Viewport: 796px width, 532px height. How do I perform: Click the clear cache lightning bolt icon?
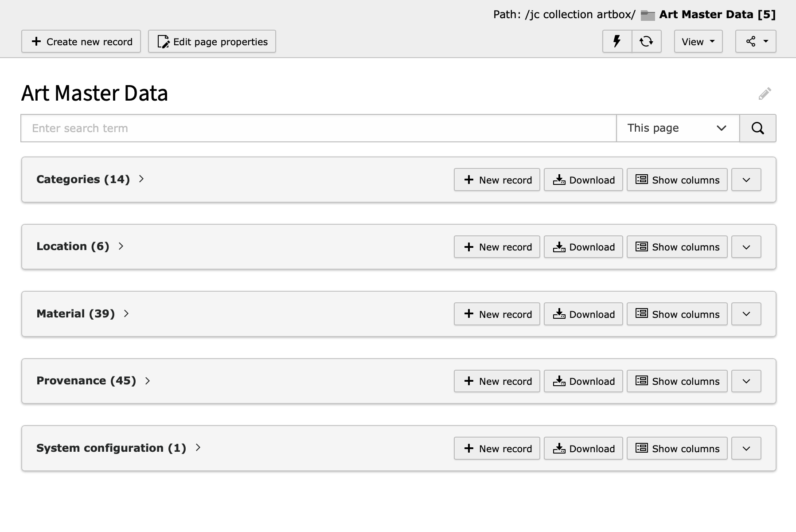617,42
